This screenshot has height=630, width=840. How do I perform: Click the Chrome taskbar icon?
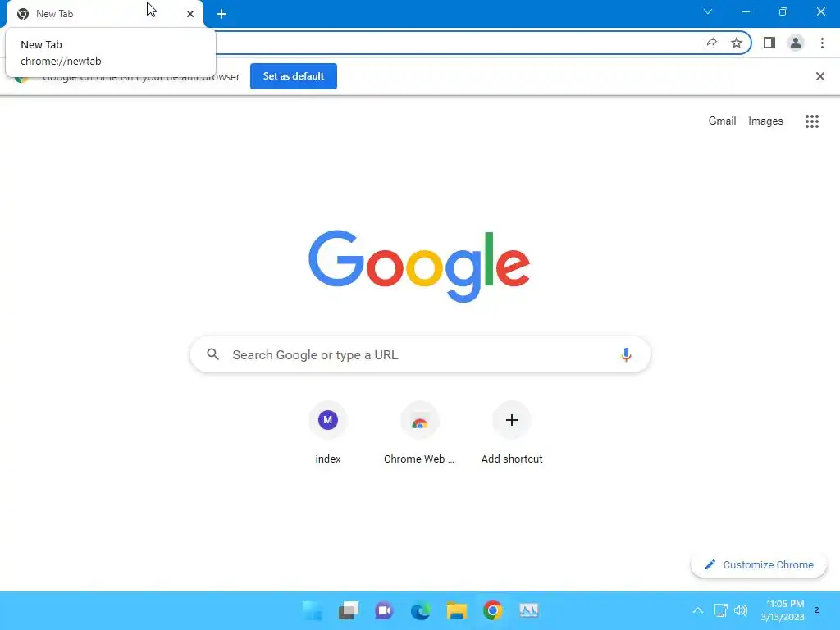(492, 610)
